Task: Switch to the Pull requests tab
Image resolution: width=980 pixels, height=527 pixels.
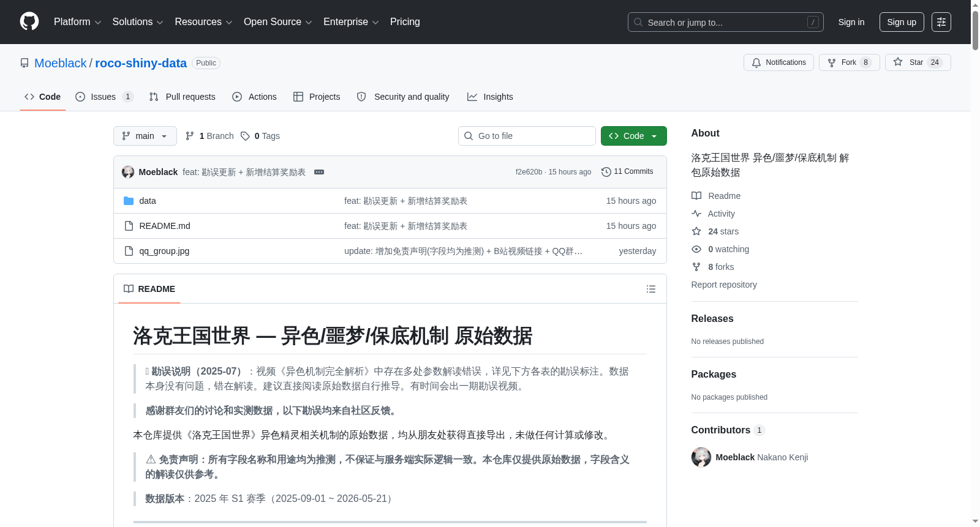Action: click(183, 97)
